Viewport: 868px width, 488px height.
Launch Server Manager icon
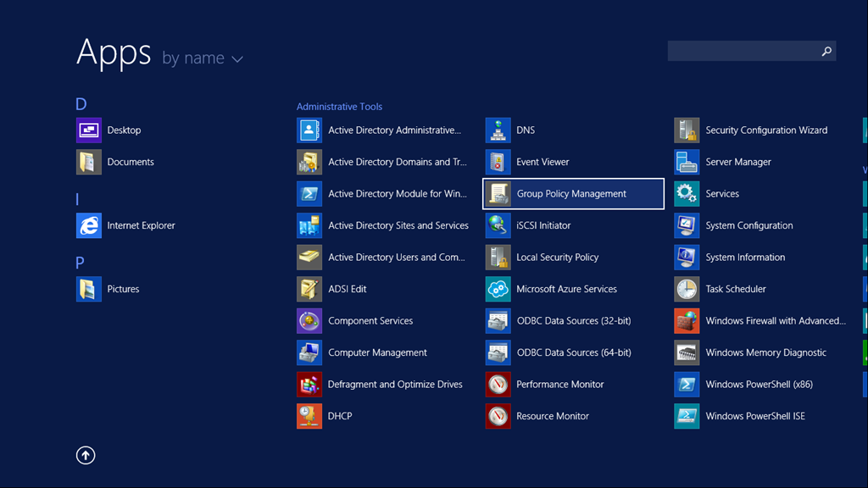687,162
